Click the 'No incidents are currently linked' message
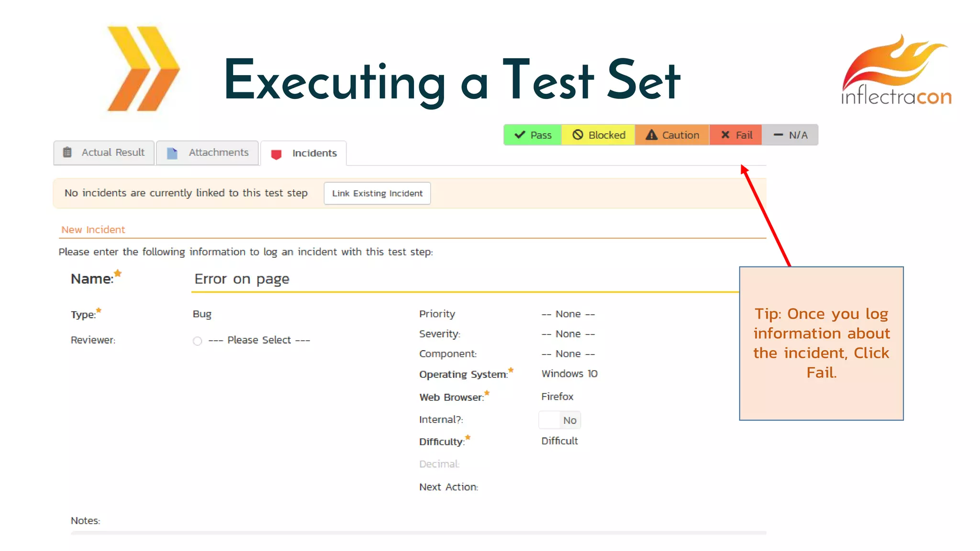The width and height of the screenshot is (980, 551). point(186,193)
